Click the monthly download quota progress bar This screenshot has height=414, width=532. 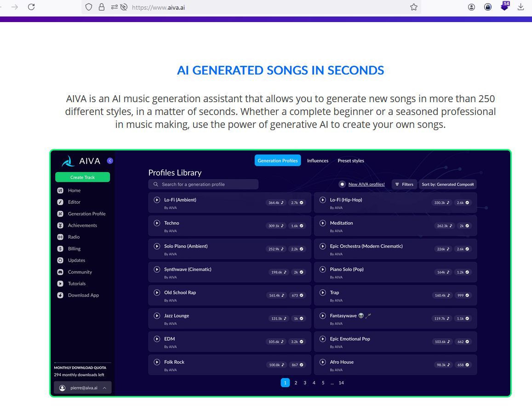pos(82,363)
